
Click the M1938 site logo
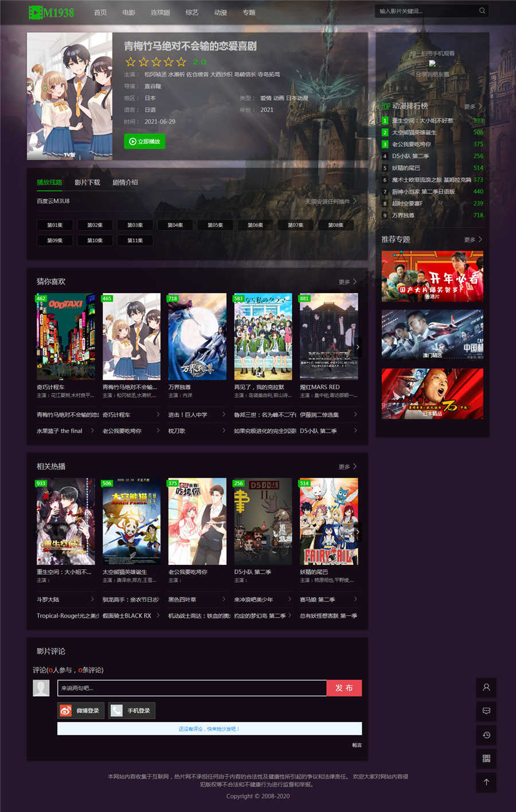pos(52,12)
